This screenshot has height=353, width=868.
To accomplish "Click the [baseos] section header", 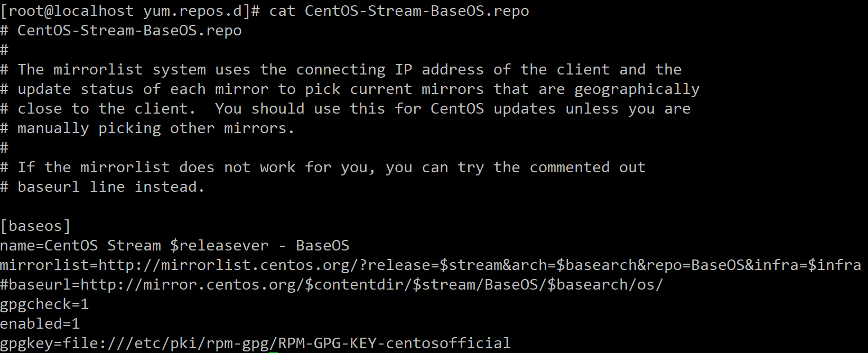I will 35,226.
